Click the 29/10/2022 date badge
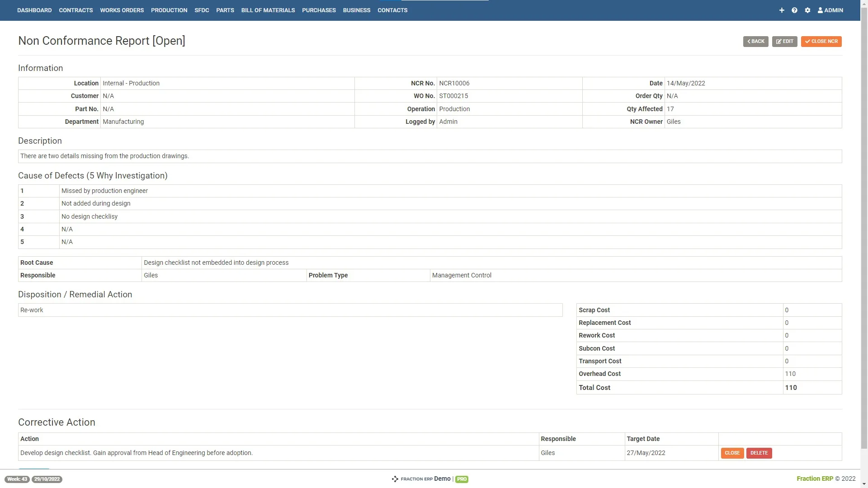The image size is (868, 488). point(47,479)
